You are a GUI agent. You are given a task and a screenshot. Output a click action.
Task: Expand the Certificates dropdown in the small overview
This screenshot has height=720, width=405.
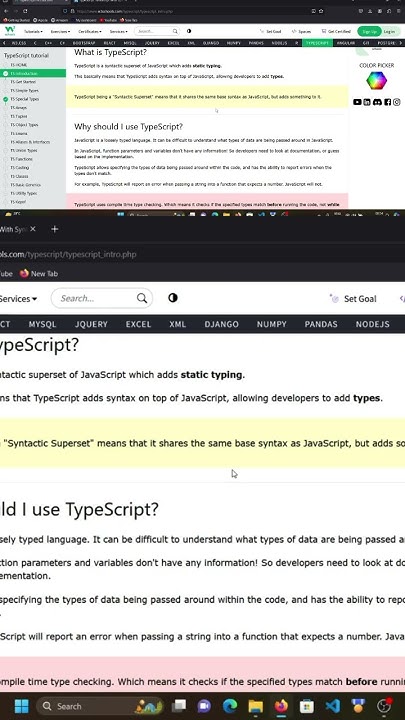pyautogui.click(x=90, y=31)
